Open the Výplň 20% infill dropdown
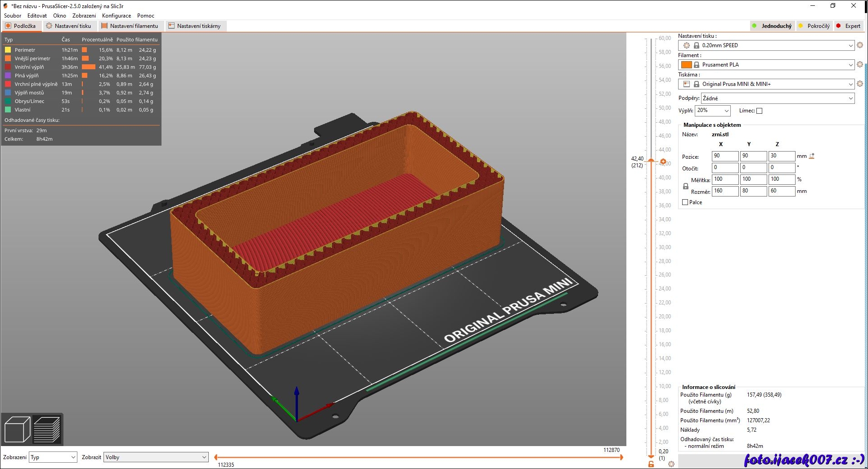The width and height of the screenshot is (868, 469). [713, 111]
